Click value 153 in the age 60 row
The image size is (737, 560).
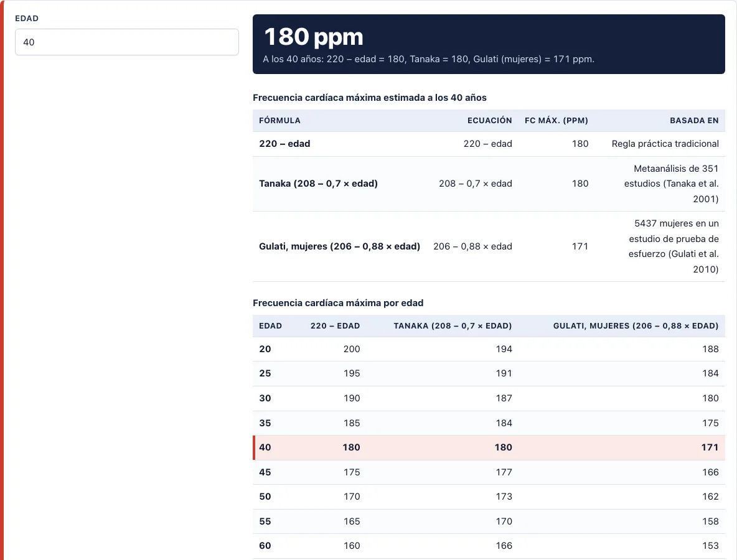point(710,546)
